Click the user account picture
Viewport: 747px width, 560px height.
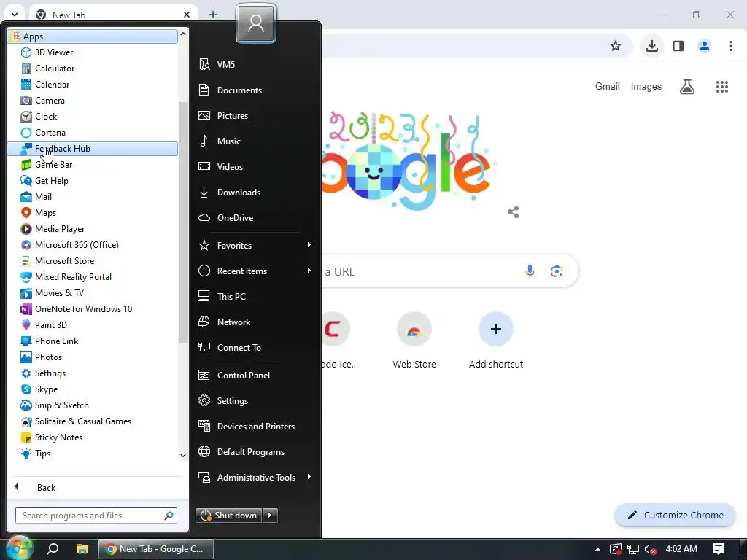coord(256,23)
